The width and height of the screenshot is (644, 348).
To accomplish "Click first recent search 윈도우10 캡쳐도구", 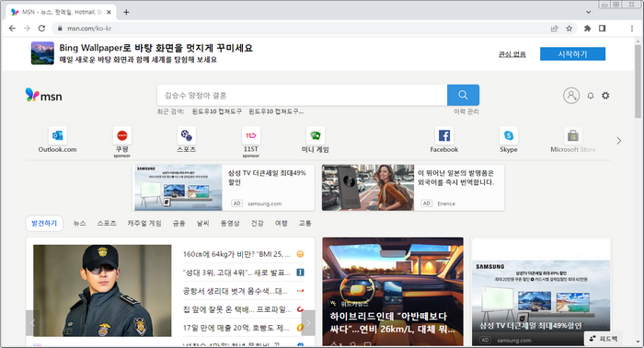I will [x=217, y=111].
